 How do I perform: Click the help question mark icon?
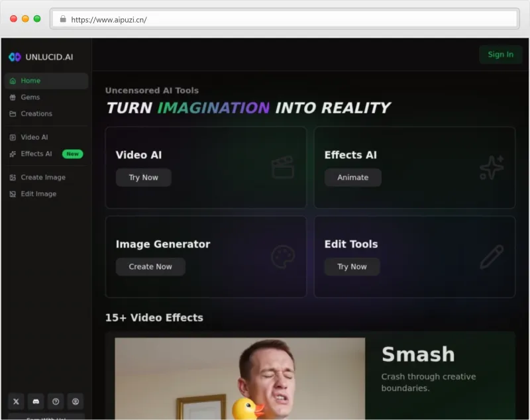click(x=56, y=401)
